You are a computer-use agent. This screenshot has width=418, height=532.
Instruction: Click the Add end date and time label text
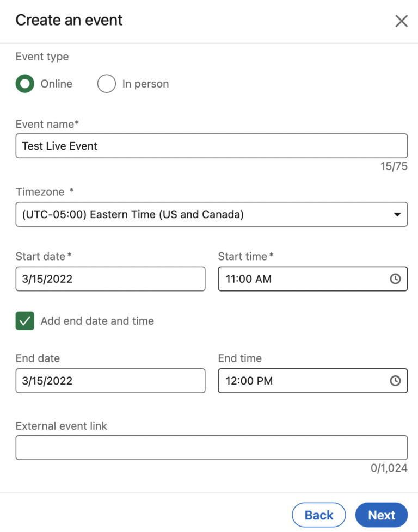(x=97, y=321)
